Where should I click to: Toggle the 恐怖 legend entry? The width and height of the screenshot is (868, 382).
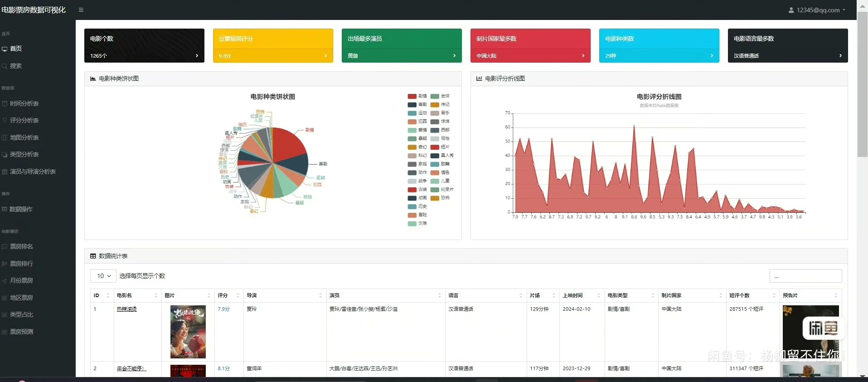click(x=440, y=198)
